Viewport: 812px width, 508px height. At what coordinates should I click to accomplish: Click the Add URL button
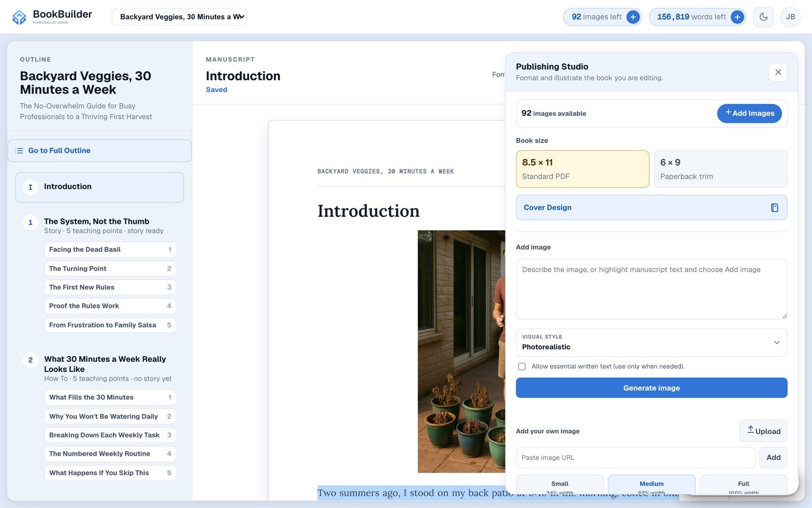tap(773, 458)
